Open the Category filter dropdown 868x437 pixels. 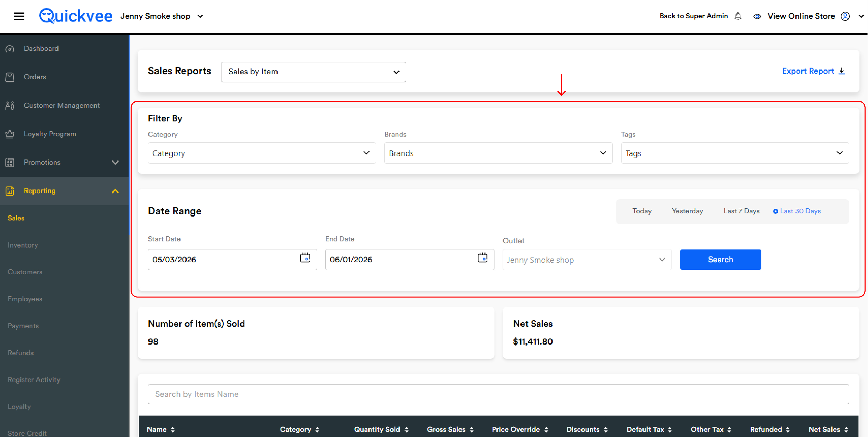262,153
